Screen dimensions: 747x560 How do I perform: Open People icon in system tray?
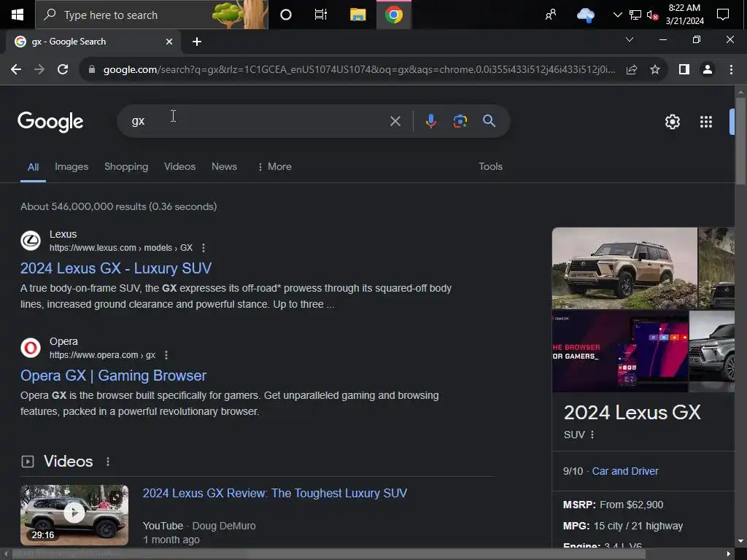[x=550, y=15]
